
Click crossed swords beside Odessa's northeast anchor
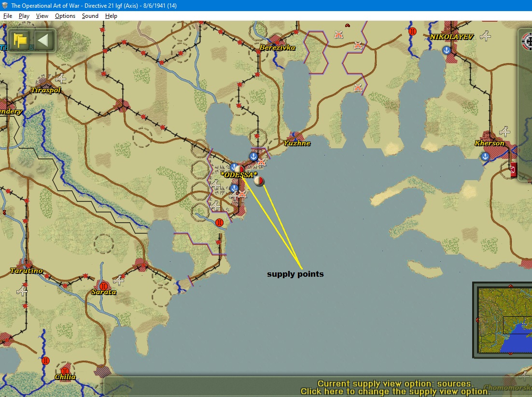[261, 163]
